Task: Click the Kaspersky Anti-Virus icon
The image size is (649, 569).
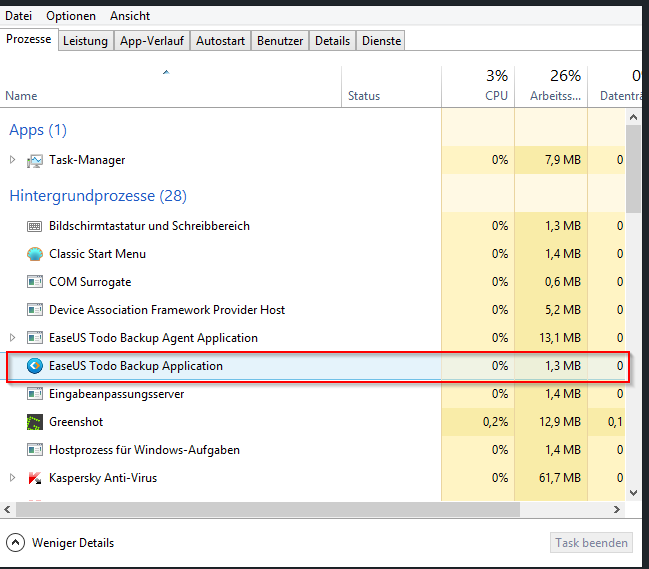Action: [x=35, y=478]
